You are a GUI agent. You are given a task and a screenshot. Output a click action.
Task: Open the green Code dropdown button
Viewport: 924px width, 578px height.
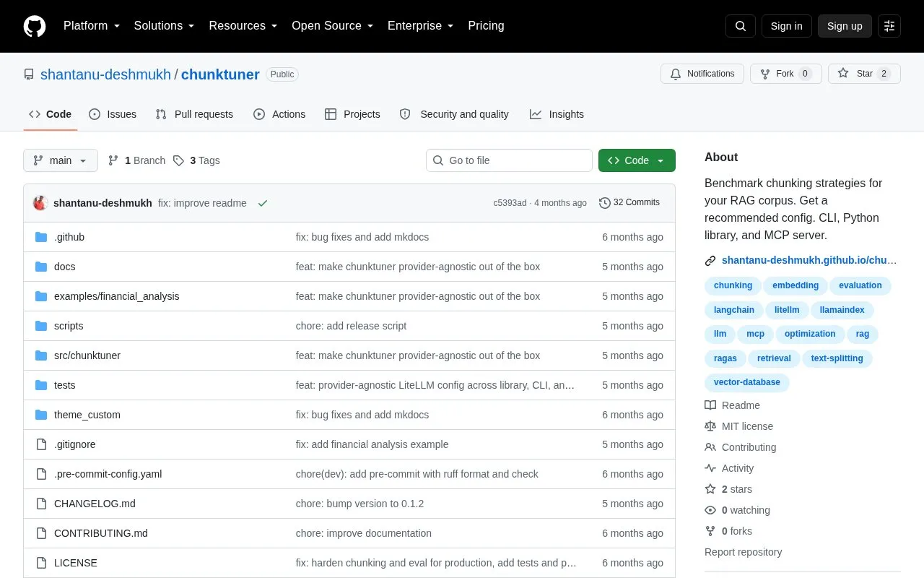coord(637,160)
